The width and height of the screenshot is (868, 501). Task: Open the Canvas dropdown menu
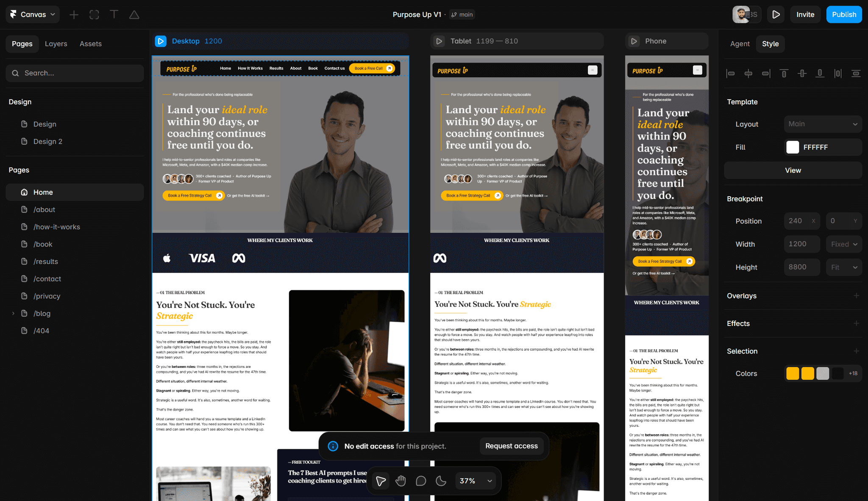click(x=33, y=14)
